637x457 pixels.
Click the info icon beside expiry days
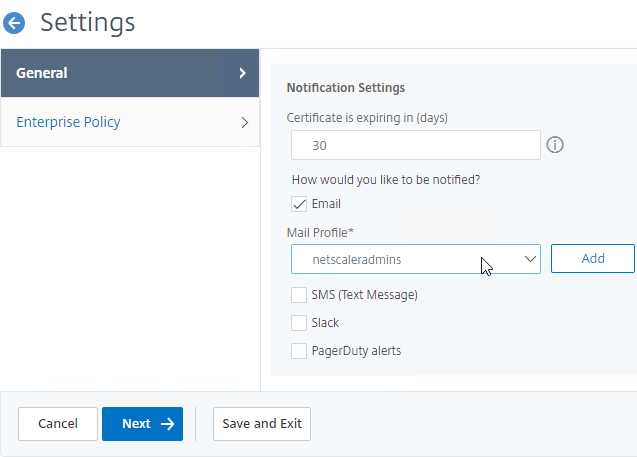click(555, 145)
